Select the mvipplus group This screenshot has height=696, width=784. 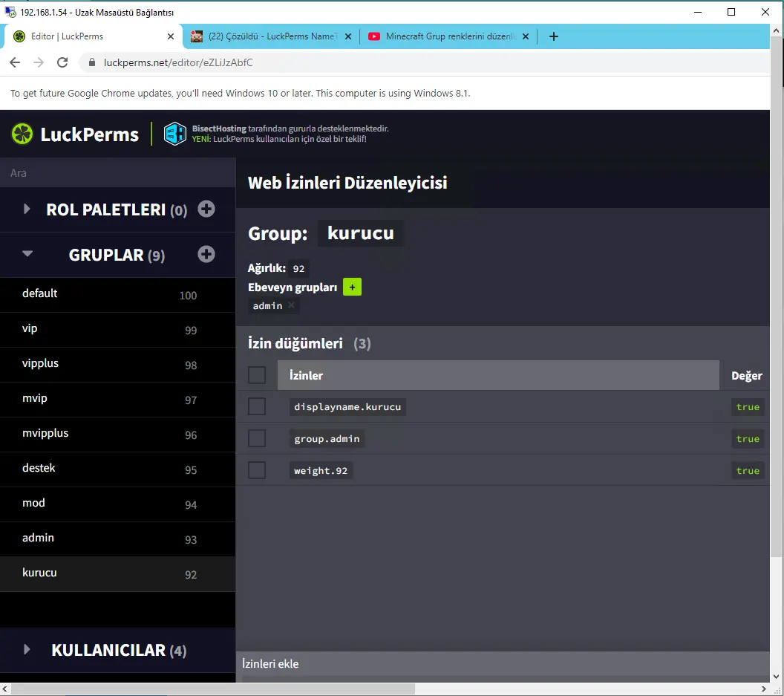coord(117,435)
